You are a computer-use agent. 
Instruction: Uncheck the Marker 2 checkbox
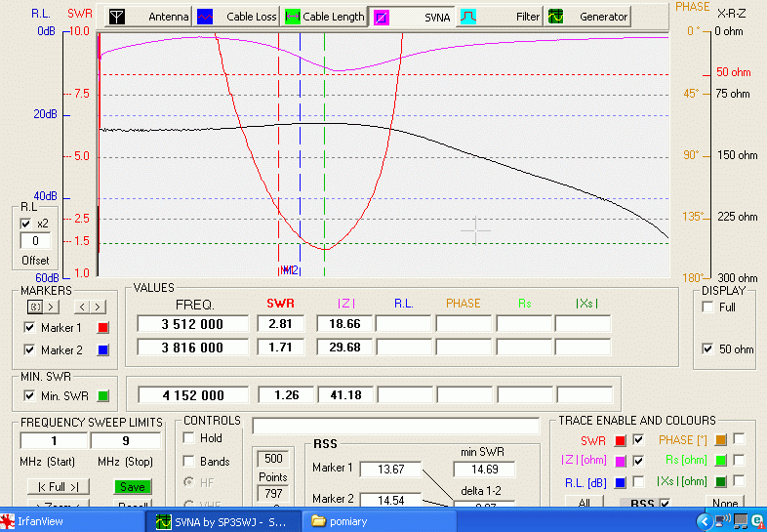coord(27,349)
